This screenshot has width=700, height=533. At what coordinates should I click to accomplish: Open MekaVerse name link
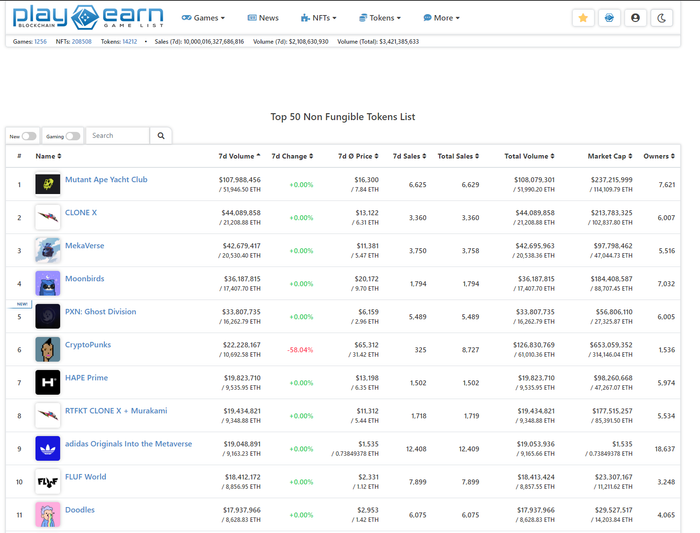(x=84, y=246)
